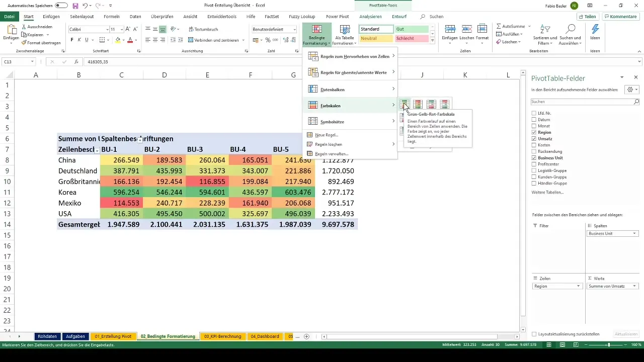Decrease font size with smaller A icon
The width and height of the screenshot is (644, 362).
[x=136, y=29]
